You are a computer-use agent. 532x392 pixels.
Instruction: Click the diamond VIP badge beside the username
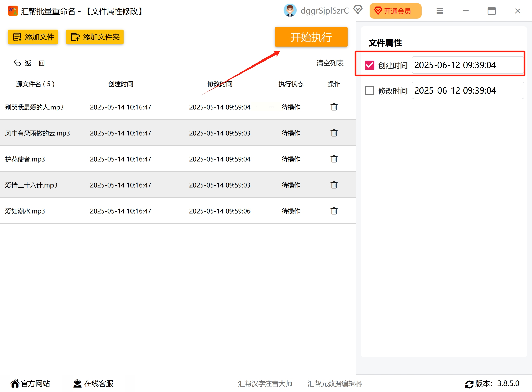(358, 10)
